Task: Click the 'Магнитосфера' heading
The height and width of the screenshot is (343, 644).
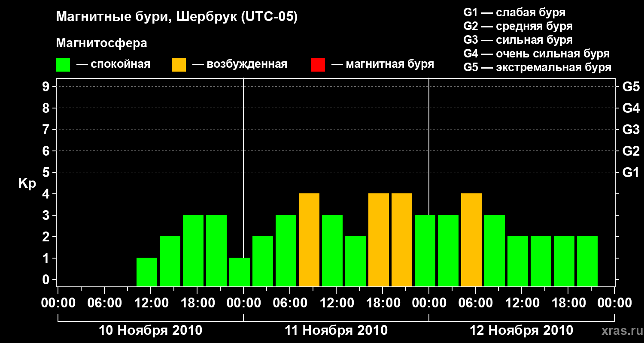Action: 101,43
